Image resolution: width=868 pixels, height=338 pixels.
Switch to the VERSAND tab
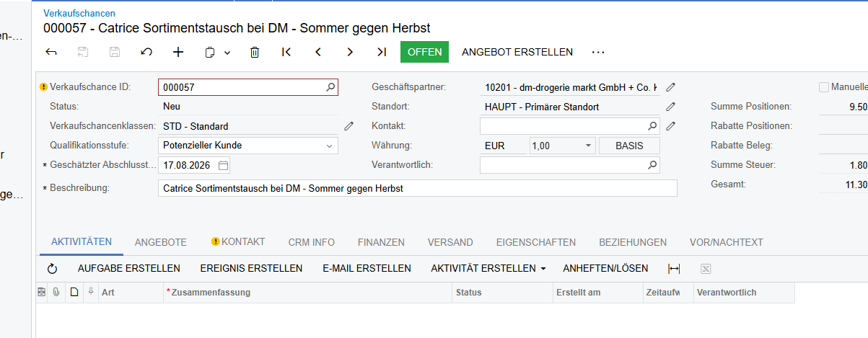[450, 242]
